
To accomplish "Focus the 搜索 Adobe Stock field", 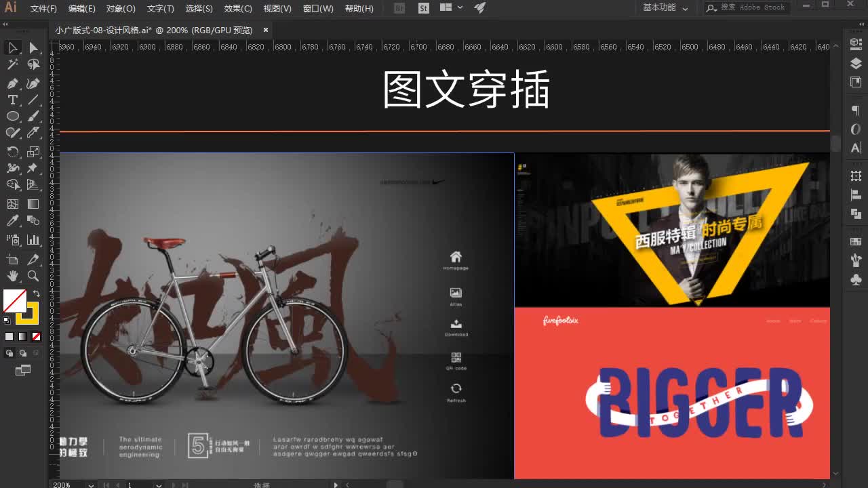I will point(748,7).
